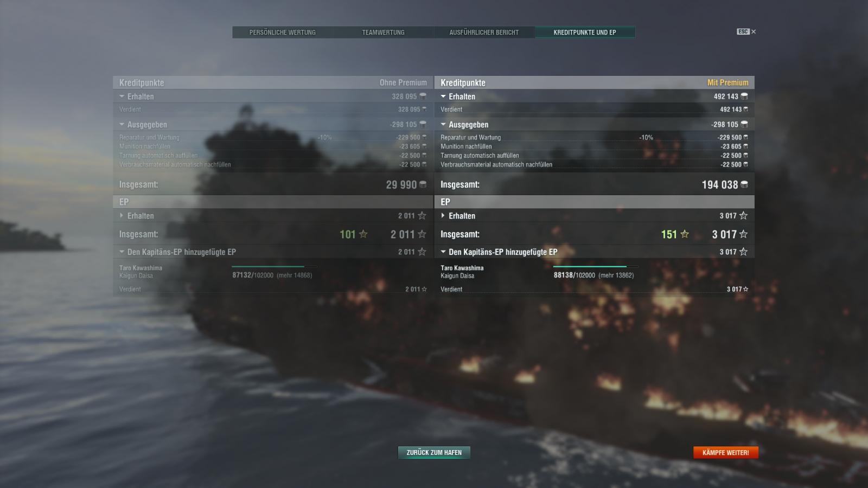The height and width of the screenshot is (488, 868).
Task: Click the credits icon next to 492 143 Erhalten
Action: pos(744,96)
